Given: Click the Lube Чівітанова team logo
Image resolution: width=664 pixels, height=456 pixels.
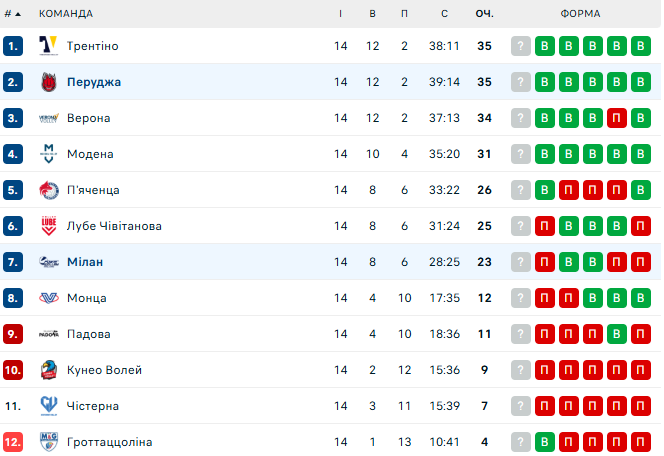Looking at the screenshot, I should point(48,226).
